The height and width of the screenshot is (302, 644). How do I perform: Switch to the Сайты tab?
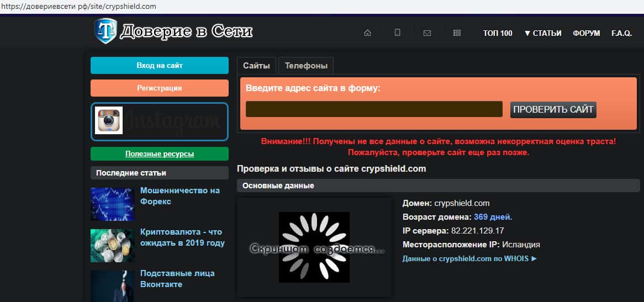pyautogui.click(x=256, y=66)
